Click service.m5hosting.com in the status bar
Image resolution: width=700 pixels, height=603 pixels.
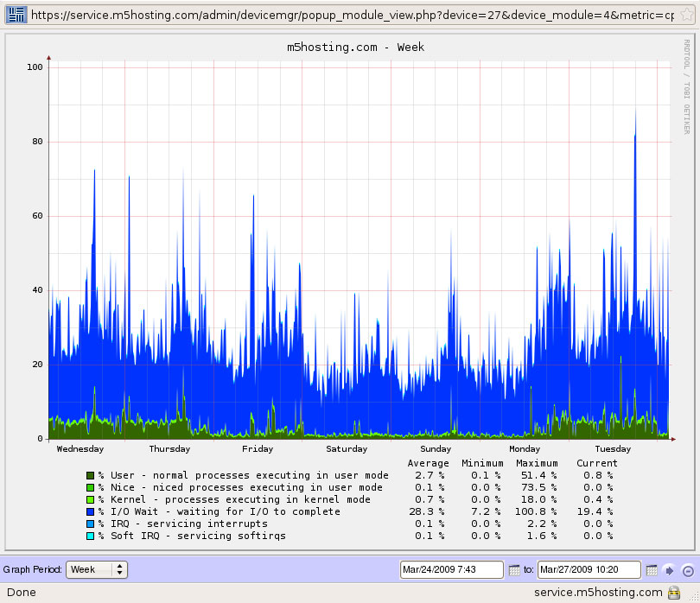(596, 593)
